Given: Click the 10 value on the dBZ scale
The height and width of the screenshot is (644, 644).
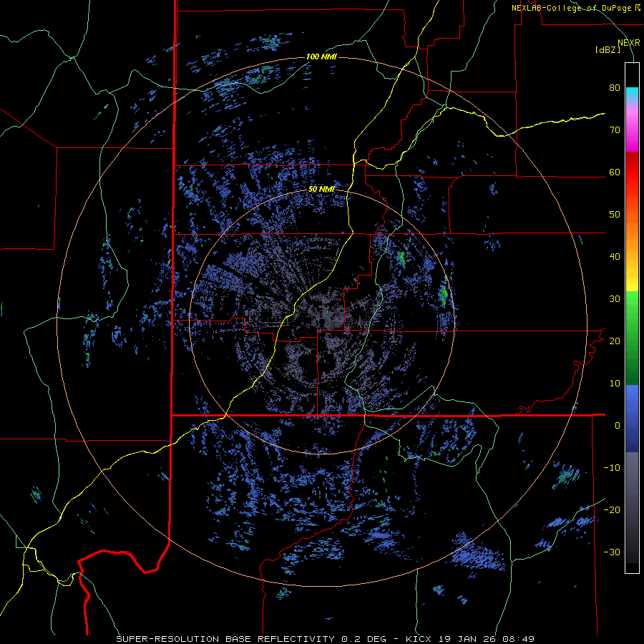Looking at the screenshot, I should tap(615, 384).
